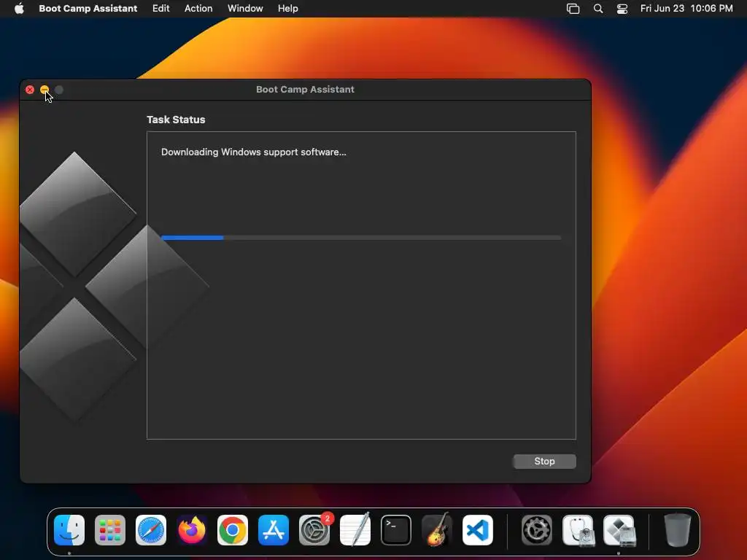The image size is (747, 560).
Task: Open Control Center in menu bar
Action: [622, 9]
